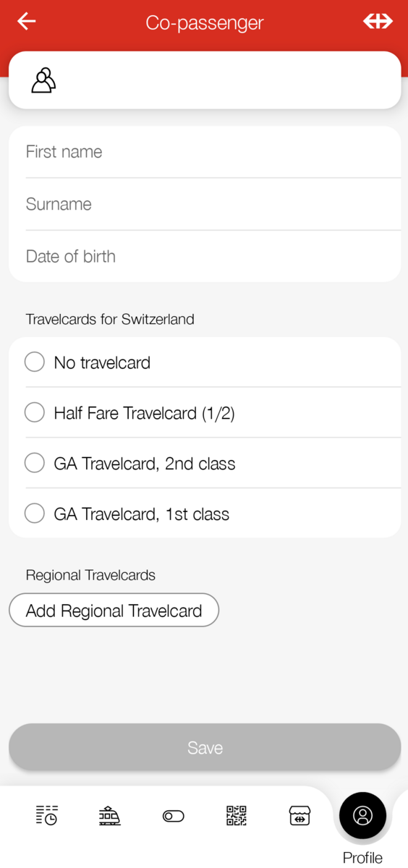This screenshot has height=868, width=408.
Task: Tap the SBB logo icon
Action: 378,22
